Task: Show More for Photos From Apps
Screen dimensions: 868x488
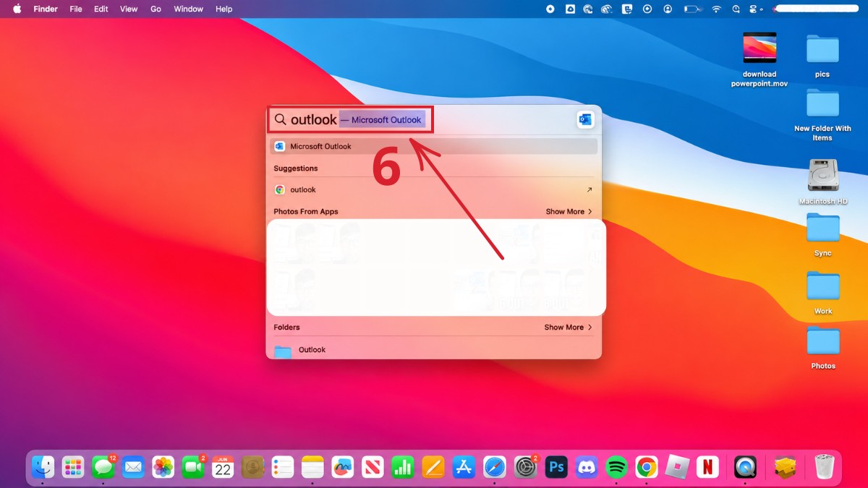Action: point(569,212)
